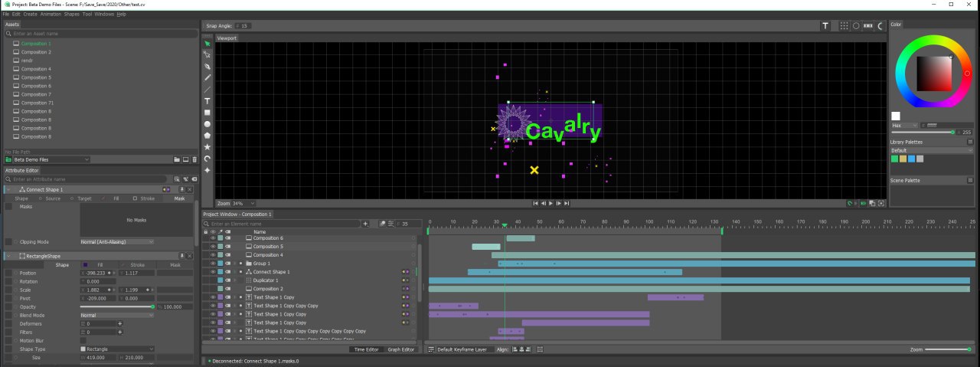Open the Shapes menu
The width and height of the screenshot is (980, 367).
71,14
